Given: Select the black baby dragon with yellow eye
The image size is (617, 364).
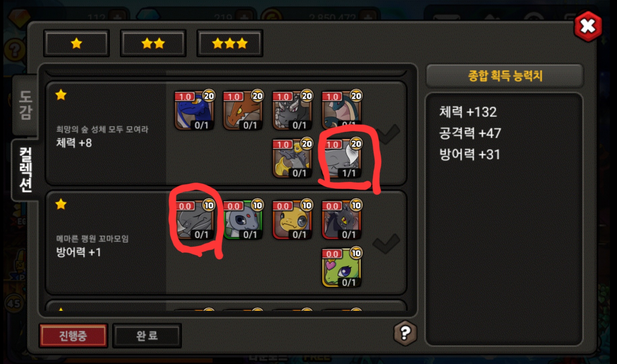Looking at the screenshot, I should click(x=342, y=220).
